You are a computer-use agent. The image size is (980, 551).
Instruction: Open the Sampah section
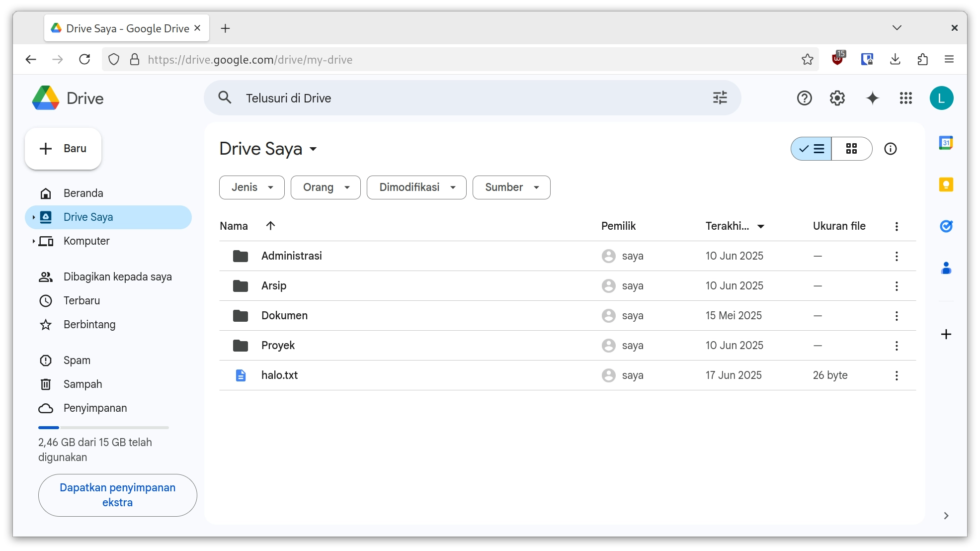pos(82,384)
